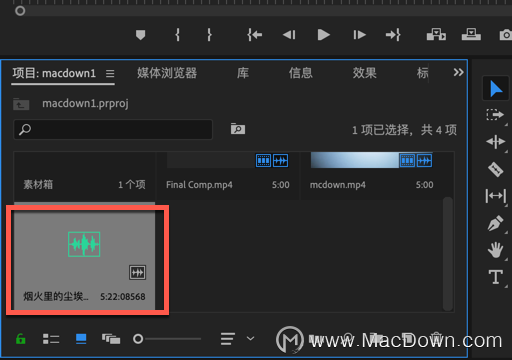Click the audio usage badge on mcdown.mp4
Screen dimensions: 512x360
pyautogui.click(x=424, y=161)
